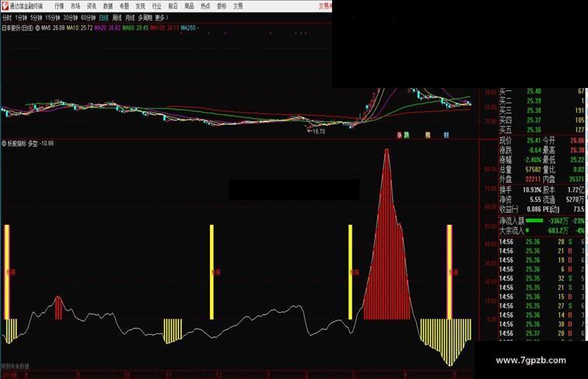Click the 今开 value 26.06

(577, 141)
